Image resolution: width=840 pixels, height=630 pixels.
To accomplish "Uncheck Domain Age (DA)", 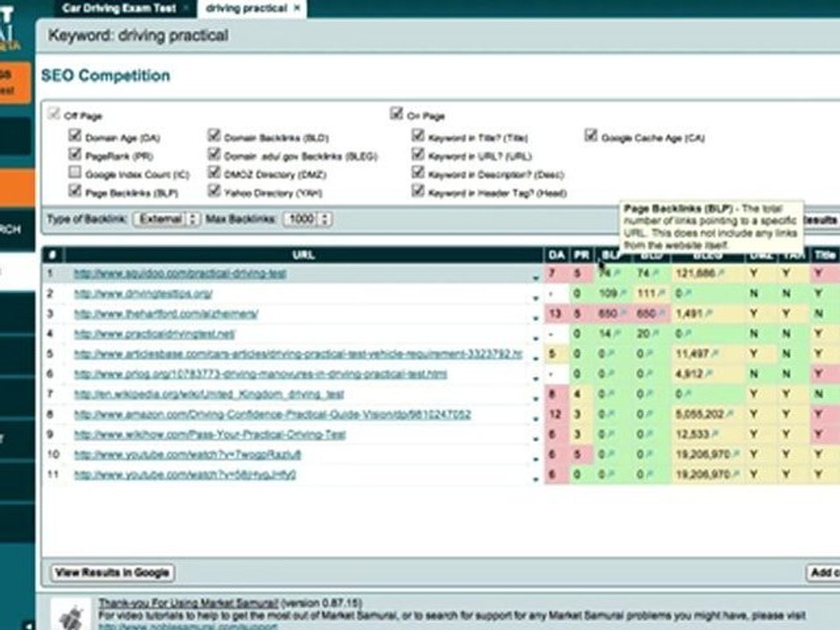I will [75, 136].
